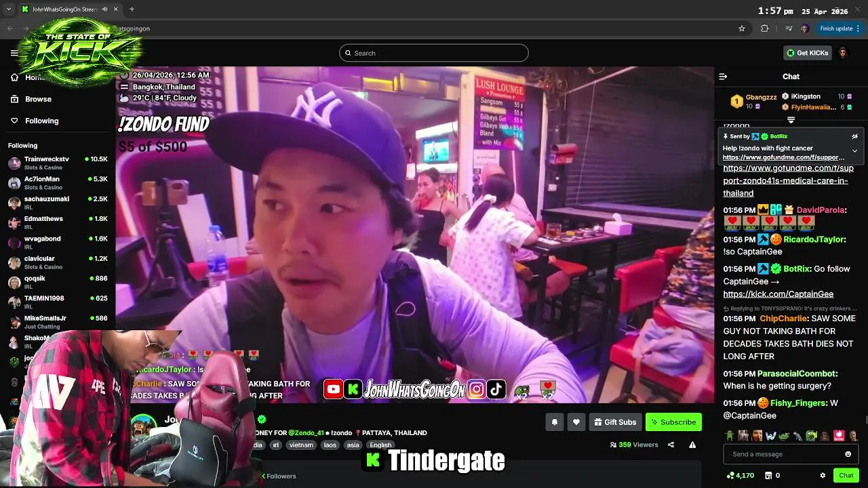This screenshot has width=868, height=488.
Task: Click the Get KICKs button
Action: pos(808,53)
